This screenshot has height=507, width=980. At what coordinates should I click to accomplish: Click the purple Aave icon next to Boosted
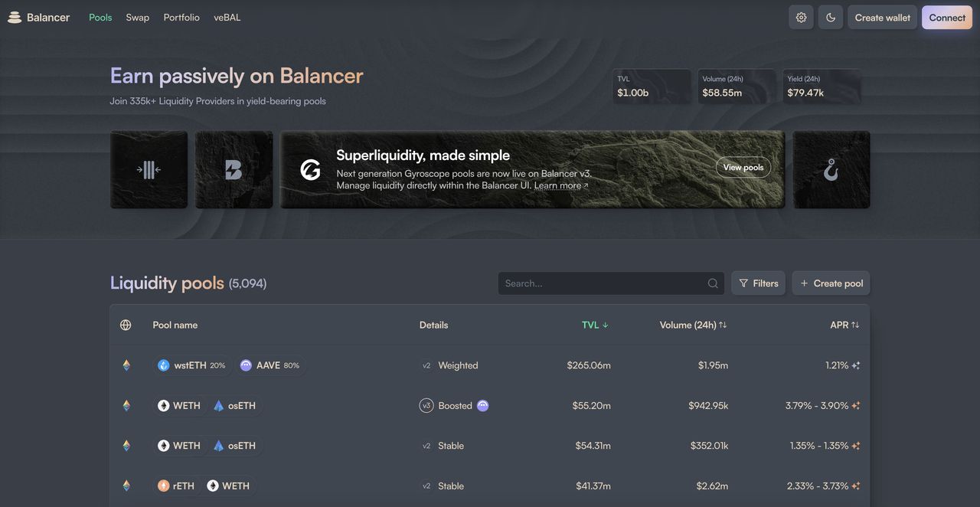click(x=483, y=406)
